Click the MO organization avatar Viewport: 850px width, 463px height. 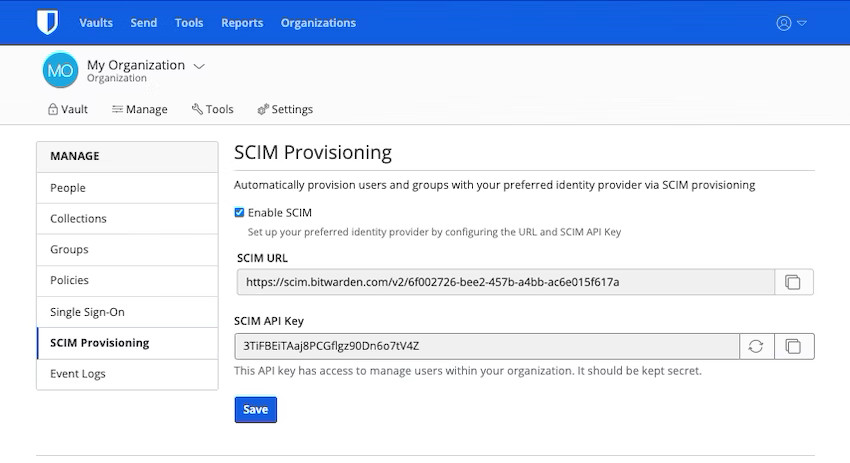pos(60,71)
